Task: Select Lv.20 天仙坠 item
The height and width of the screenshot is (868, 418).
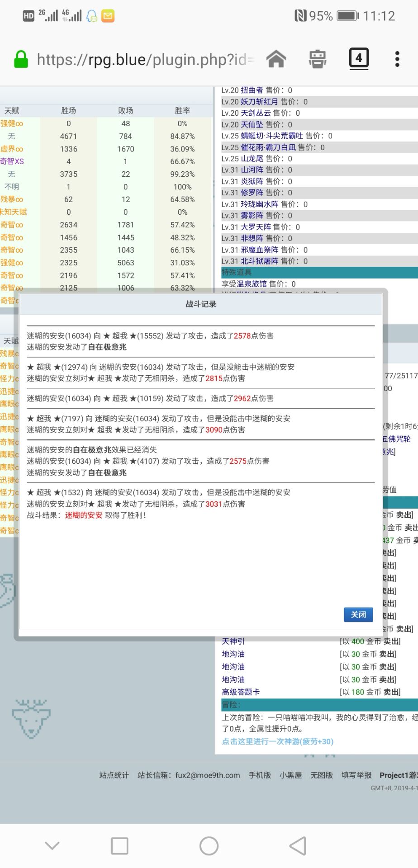Action: 252,124
